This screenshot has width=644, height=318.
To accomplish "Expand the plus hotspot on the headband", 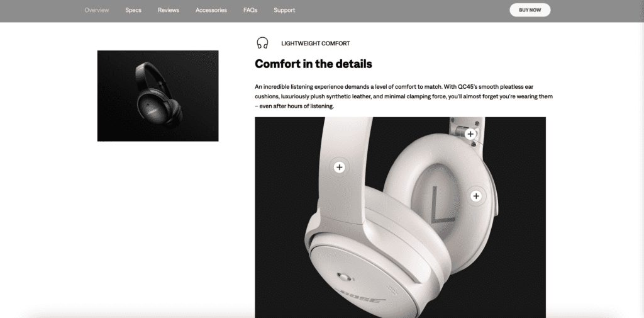I will pos(339,167).
